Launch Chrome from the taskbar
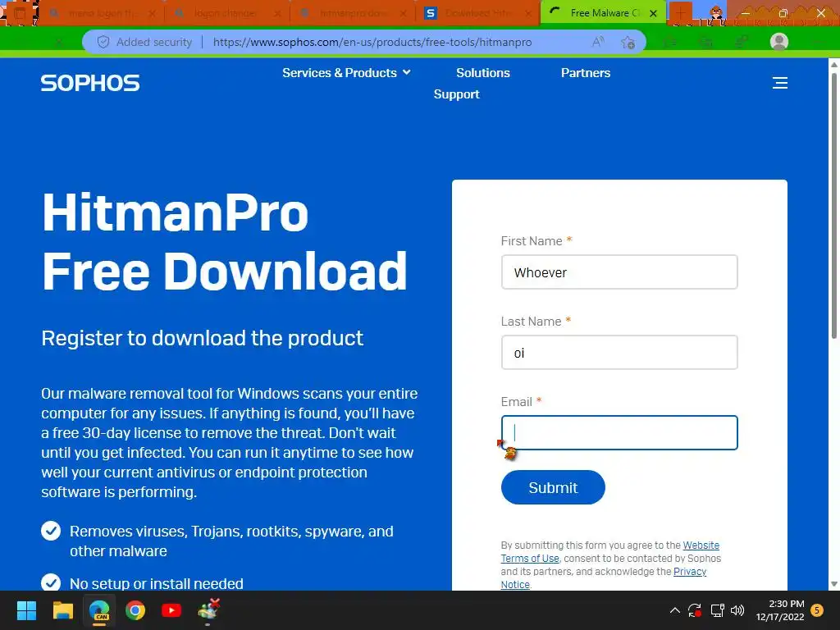The image size is (840, 630). click(135, 610)
